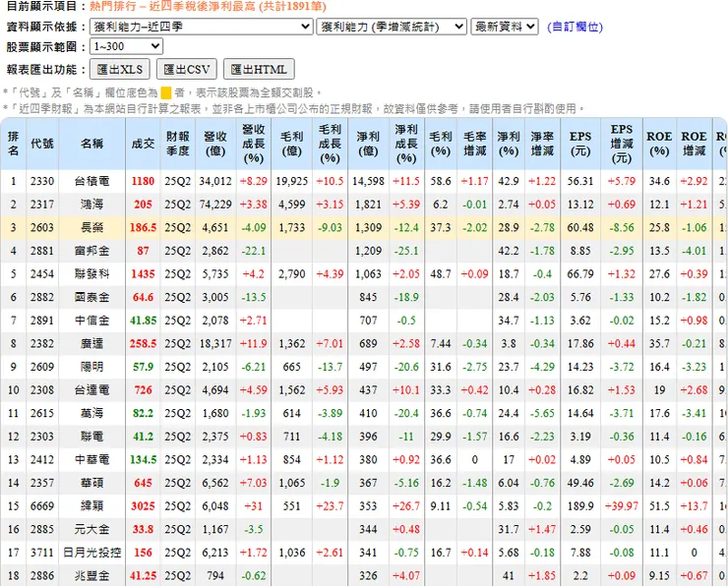728x586 pixels.
Task: Open stock 聯電 name link
Action: [x=91, y=437]
